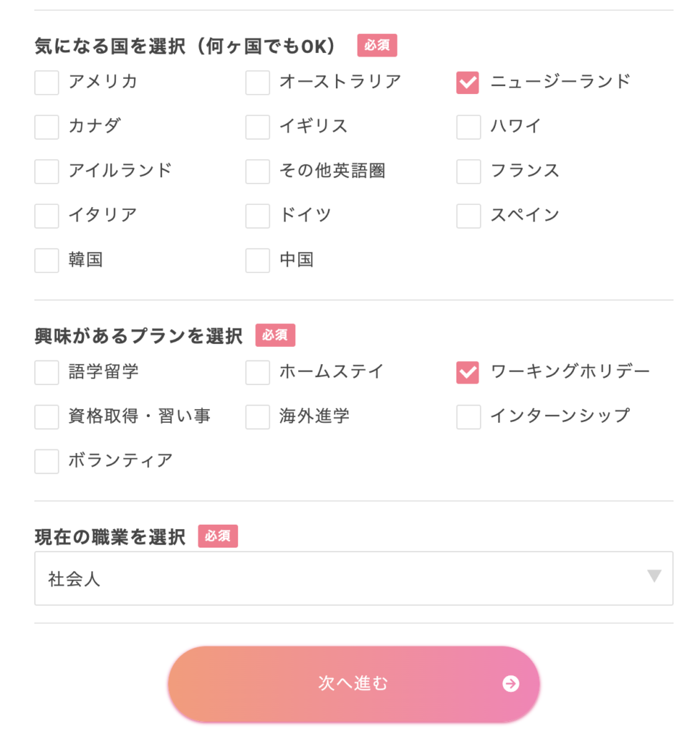Select the オーストラリア checkbox
Viewport: 700px width, 734px height.
(x=257, y=82)
